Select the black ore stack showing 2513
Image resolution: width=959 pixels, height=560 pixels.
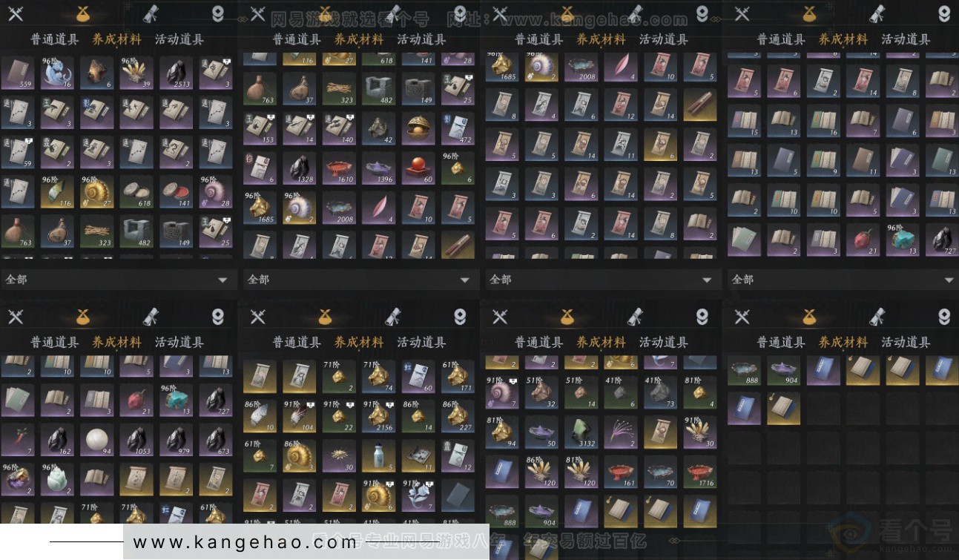pos(177,73)
